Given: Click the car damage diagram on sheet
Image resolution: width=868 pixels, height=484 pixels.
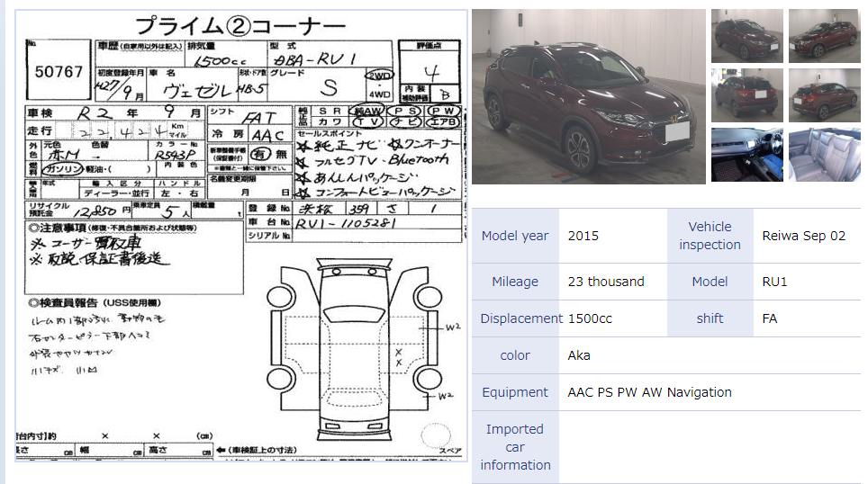Looking at the screenshot, I should pyautogui.click(x=354, y=351).
